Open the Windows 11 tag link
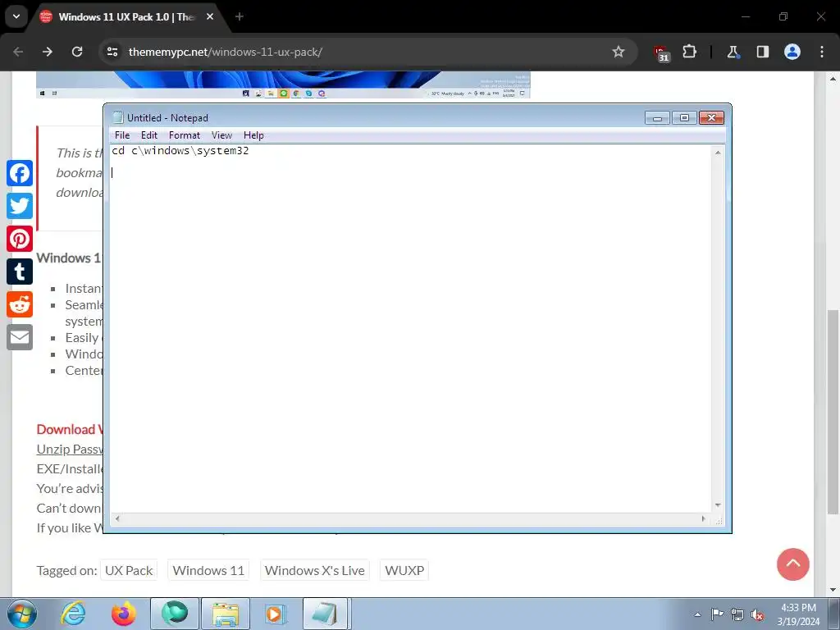 tap(208, 571)
